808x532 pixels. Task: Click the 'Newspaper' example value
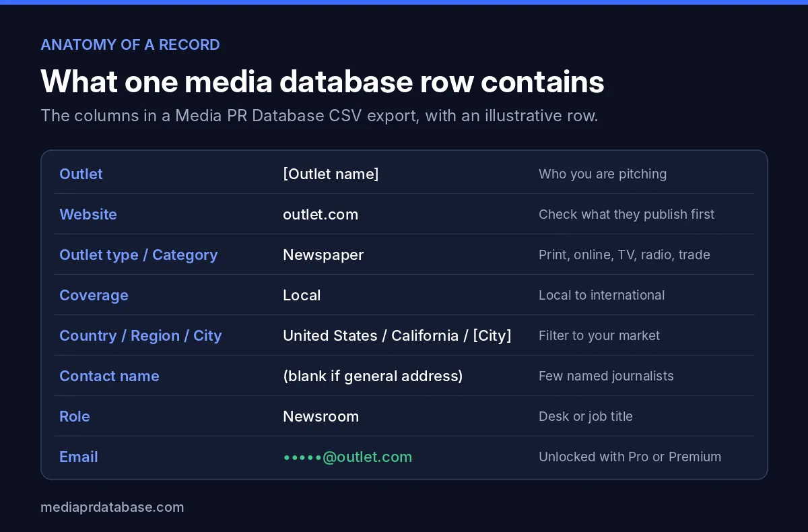pyautogui.click(x=323, y=255)
